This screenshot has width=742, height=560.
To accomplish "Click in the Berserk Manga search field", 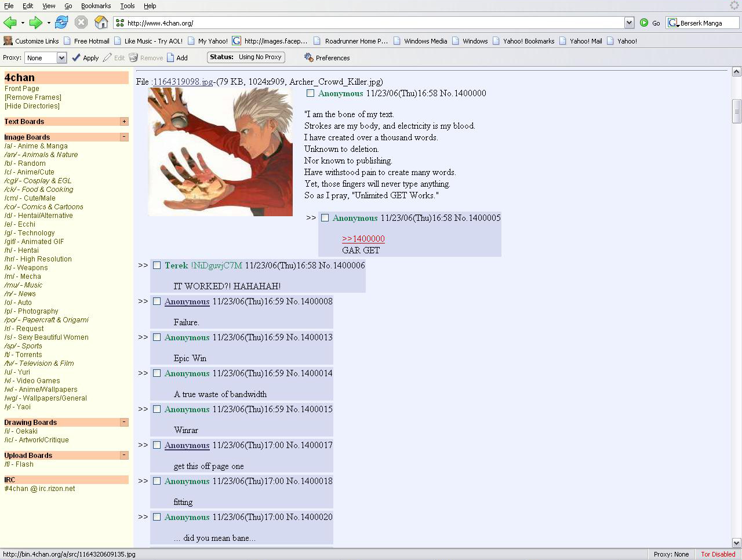I will tap(708, 23).
